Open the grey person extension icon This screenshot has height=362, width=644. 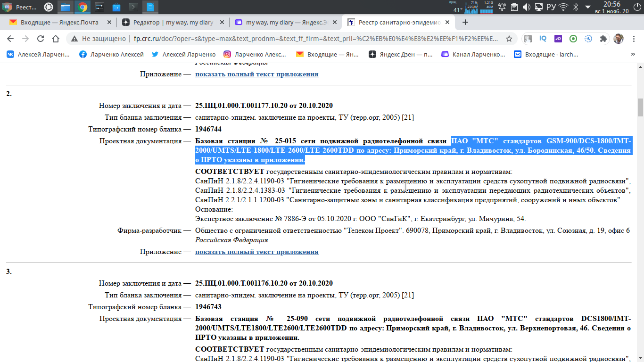point(528,39)
